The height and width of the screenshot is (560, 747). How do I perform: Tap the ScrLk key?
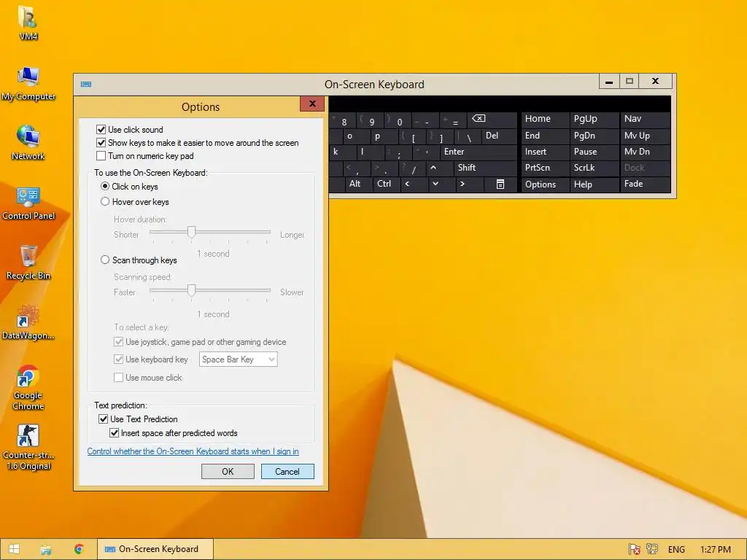pyautogui.click(x=595, y=168)
